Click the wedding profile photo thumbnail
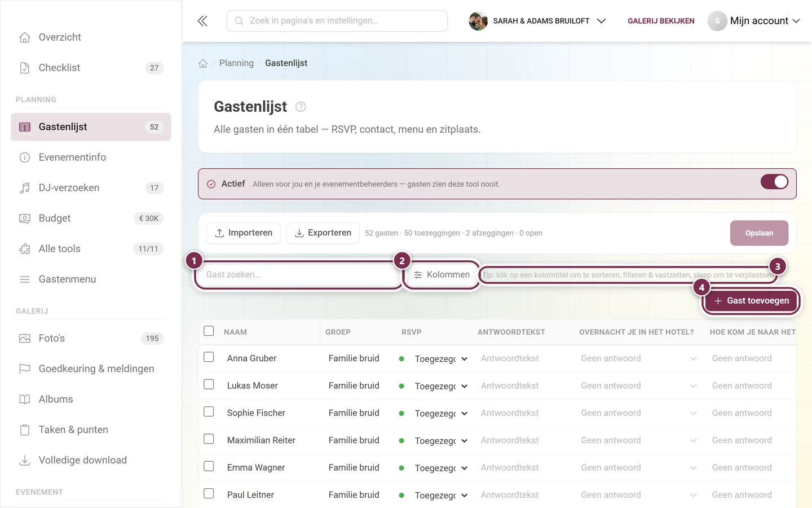The width and height of the screenshot is (812, 508). (x=478, y=21)
